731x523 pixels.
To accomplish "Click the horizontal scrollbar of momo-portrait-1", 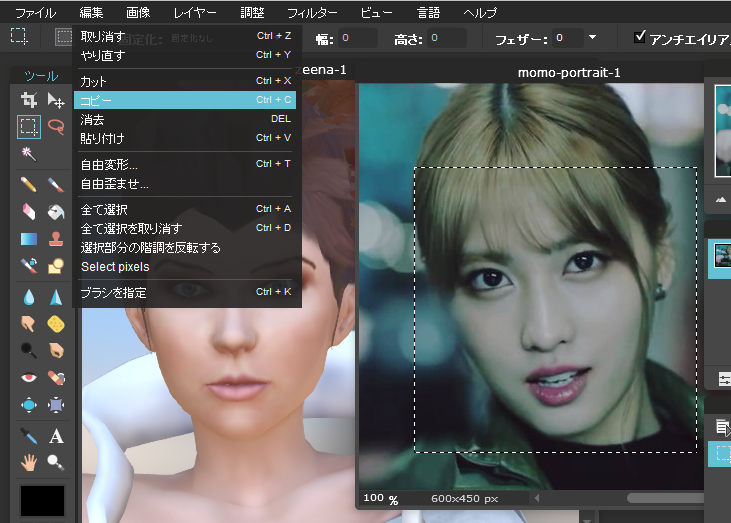I will (x=665, y=498).
